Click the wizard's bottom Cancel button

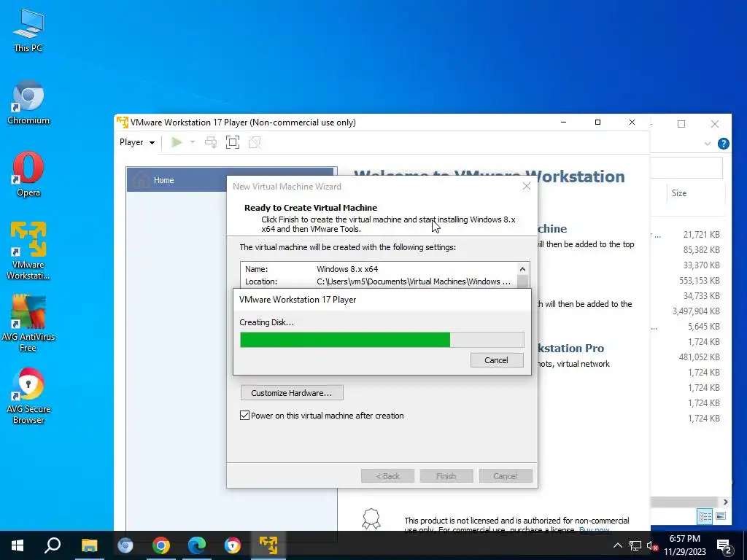click(x=505, y=475)
